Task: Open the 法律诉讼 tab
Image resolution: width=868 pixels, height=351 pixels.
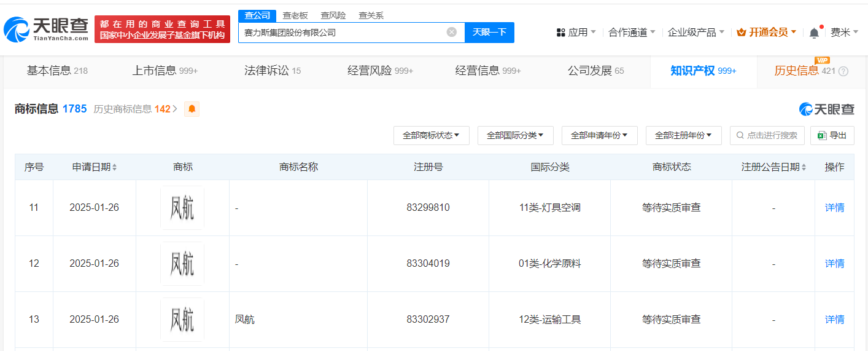Action: [272, 71]
